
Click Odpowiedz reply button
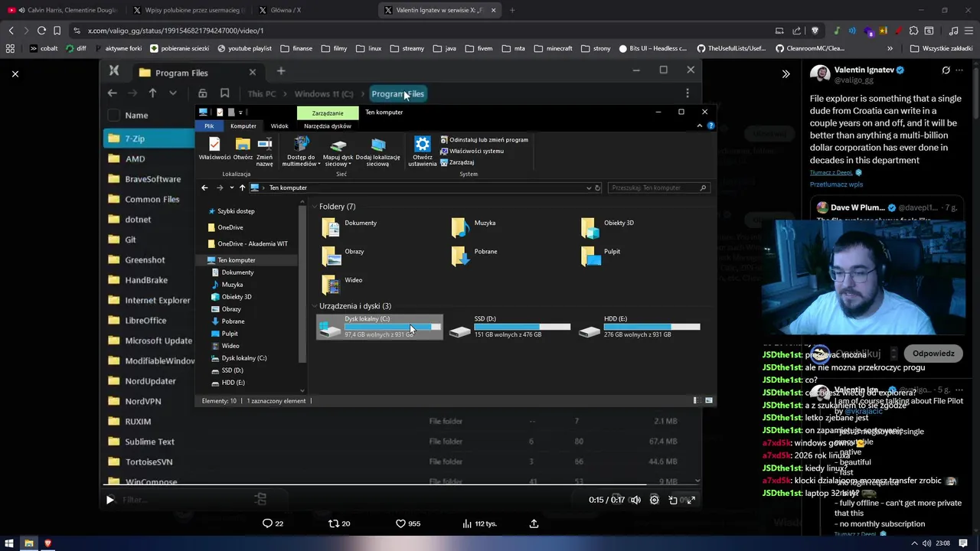pyautogui.click(x=933, y=354)
